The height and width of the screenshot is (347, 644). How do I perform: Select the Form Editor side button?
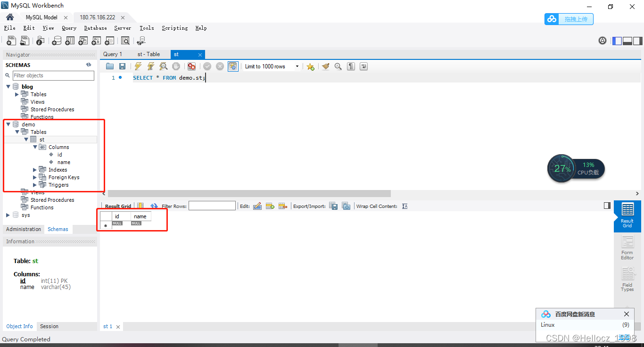[x=627, y=248]
